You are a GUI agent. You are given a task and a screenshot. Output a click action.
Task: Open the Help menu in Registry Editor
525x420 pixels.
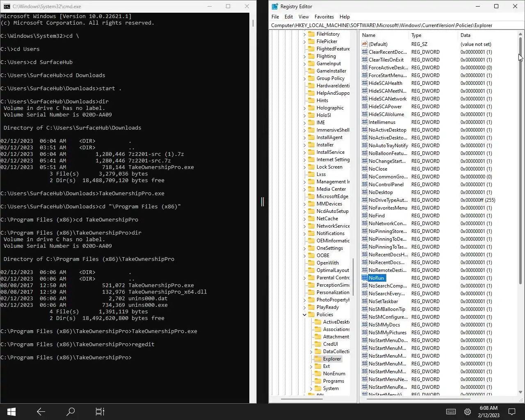coord(345,17)
